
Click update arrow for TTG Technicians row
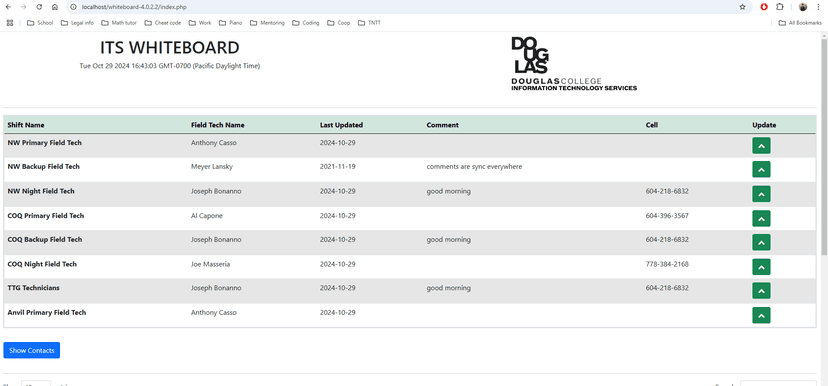pos(761,291)
